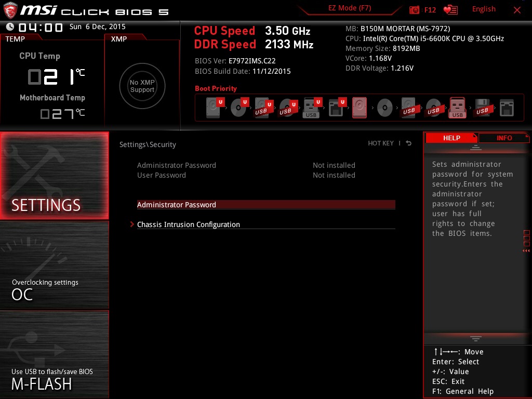
Task: Select the Administrator Password option
Action: (177, 205)
